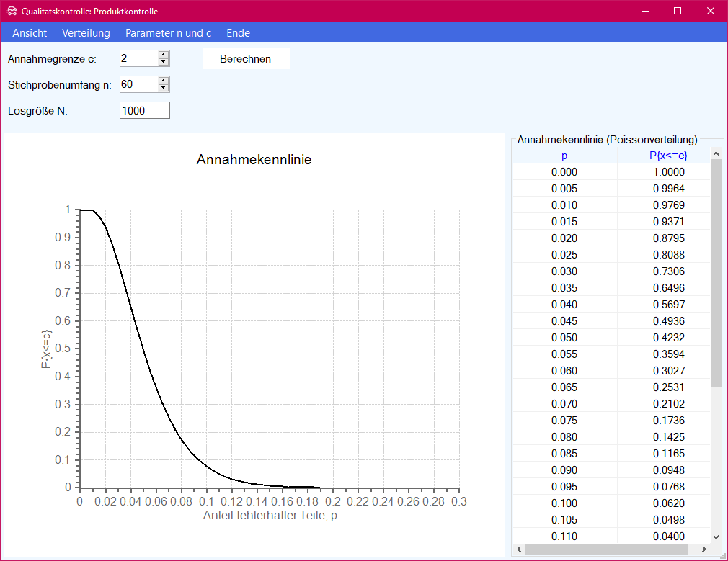The width and height of the screenshot is (728, 561).
Task: Click the application icon in title bar
Action: tap(12, 11)
